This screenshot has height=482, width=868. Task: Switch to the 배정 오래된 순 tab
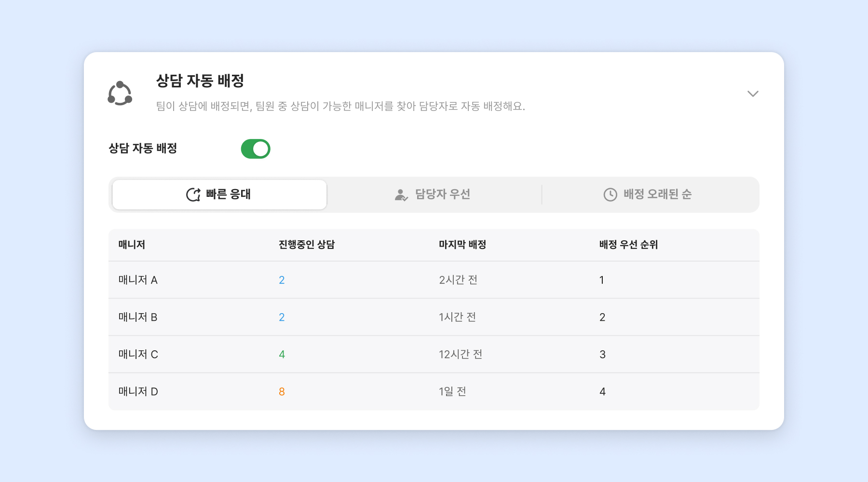pos(649,194)
